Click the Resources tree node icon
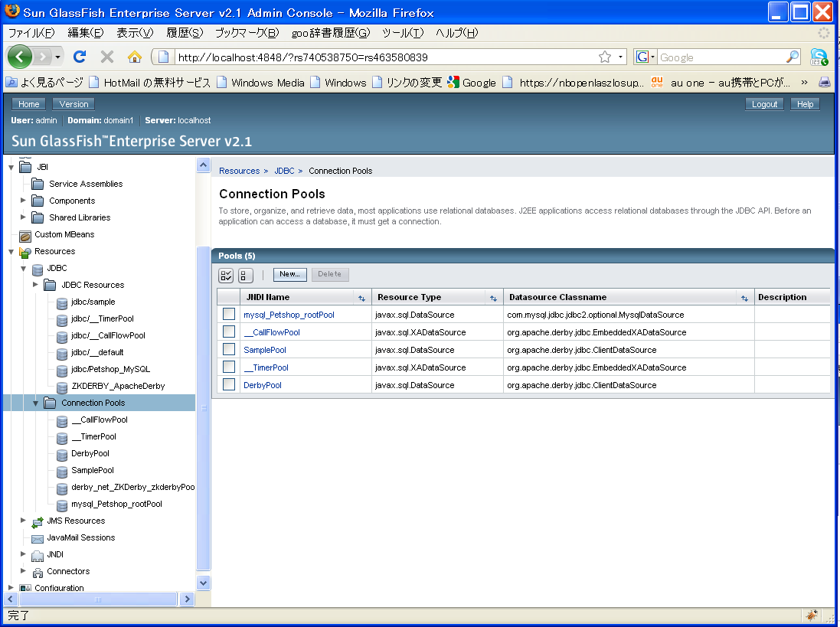 pos(25,252)
